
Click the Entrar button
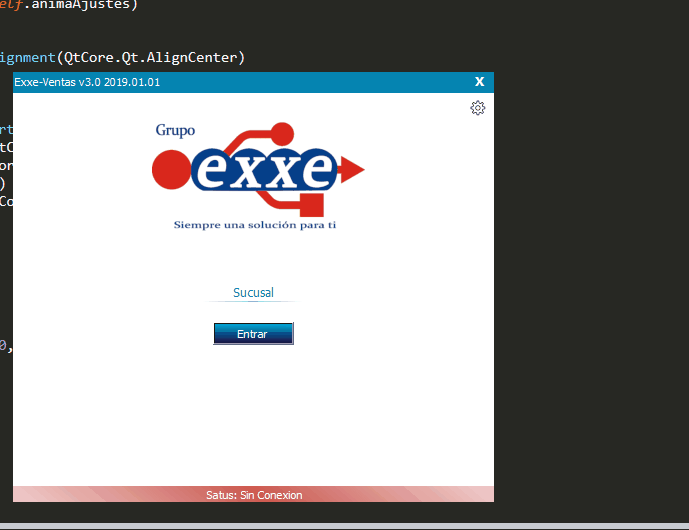tap(253, 334)
